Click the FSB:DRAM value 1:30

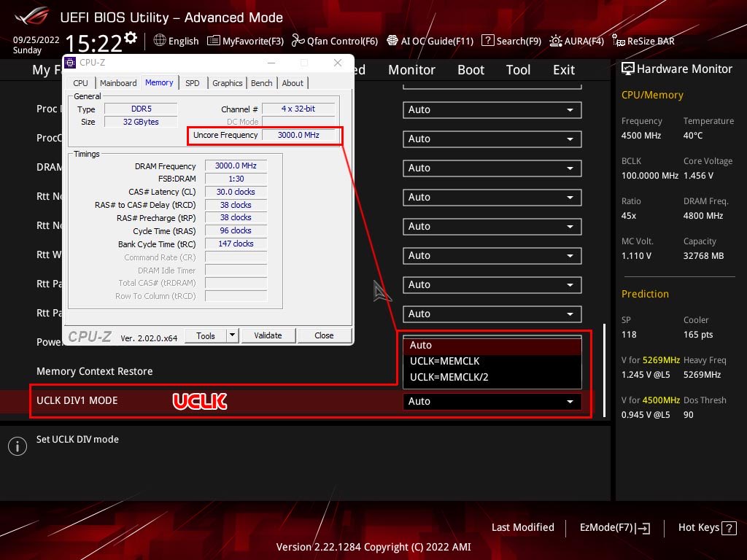click(236, 179)
